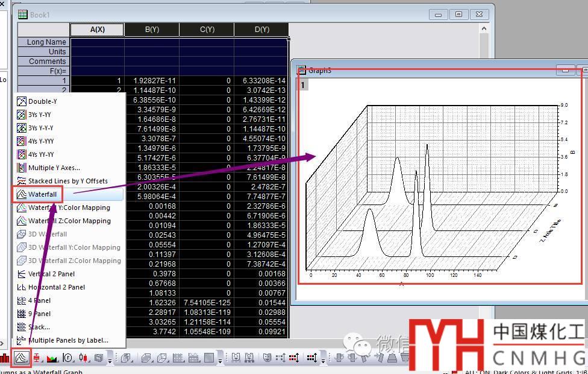Select Waterfall from the plot menu

pyautogui.click(x=43, y=194)
